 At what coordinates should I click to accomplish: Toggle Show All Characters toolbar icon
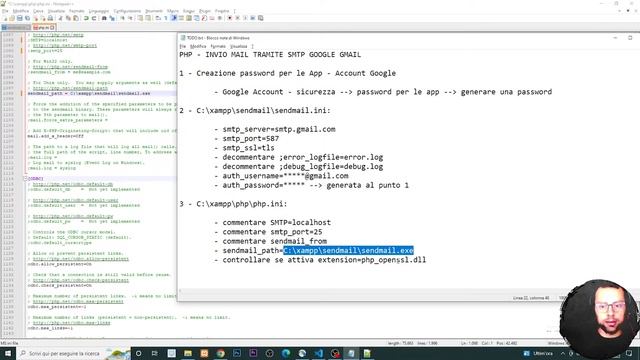[x=166, y=18]
